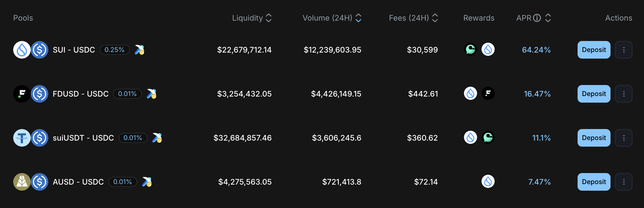Click the green reward token icon in the SUI - USDC row
644x208 pixels.
471,50
